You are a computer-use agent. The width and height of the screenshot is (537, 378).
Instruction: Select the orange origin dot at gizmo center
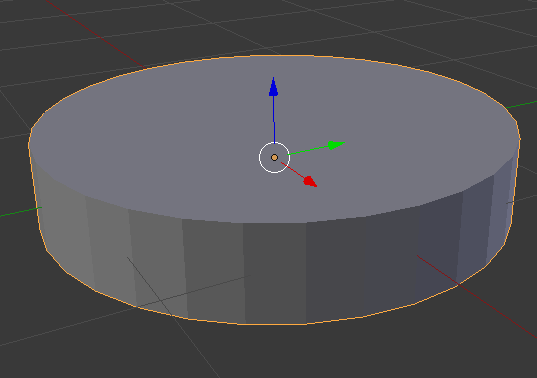coord(274,158)
